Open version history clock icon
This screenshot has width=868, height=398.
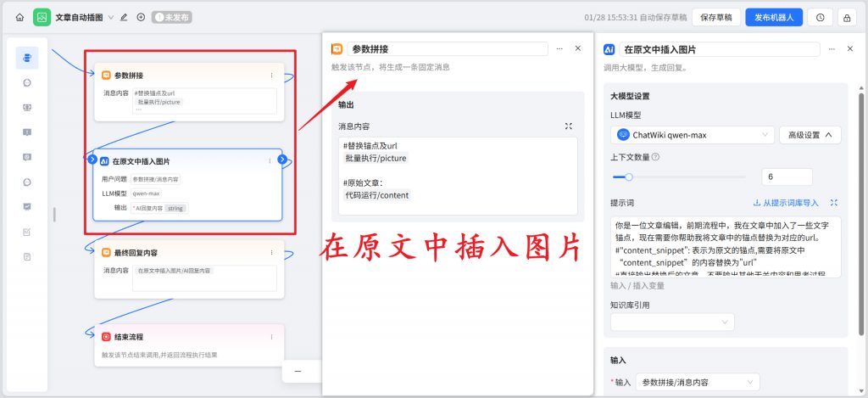[x=820, y=17]
